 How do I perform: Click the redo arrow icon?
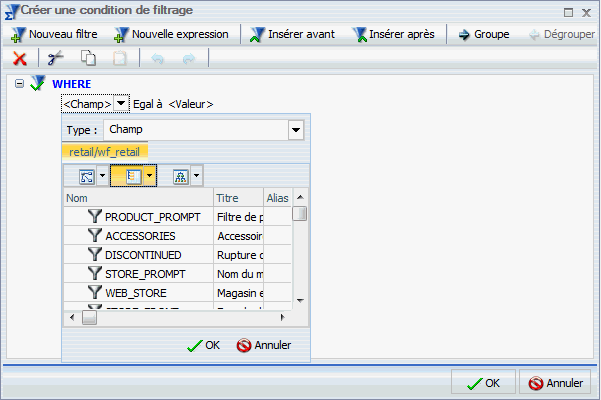(189, 59)
